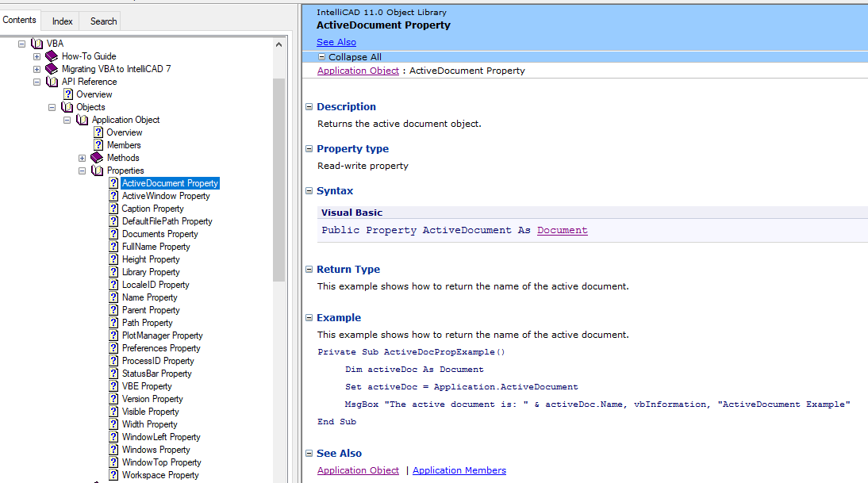Collapse the Objects tree node
This screenshot has height=483, width=868.
(52, 107)
